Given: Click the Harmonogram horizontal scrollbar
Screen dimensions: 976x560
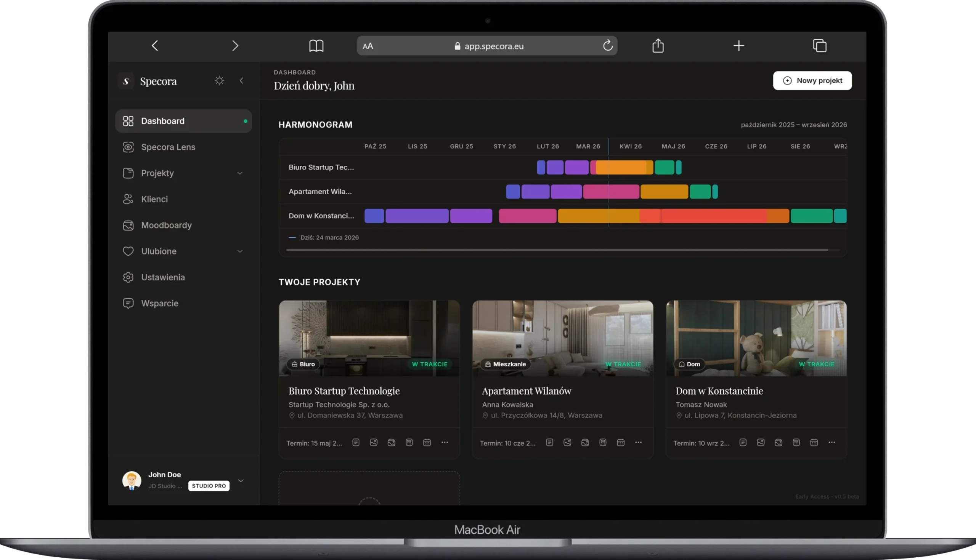Looking at the screenshot, I should coord(557,250).
